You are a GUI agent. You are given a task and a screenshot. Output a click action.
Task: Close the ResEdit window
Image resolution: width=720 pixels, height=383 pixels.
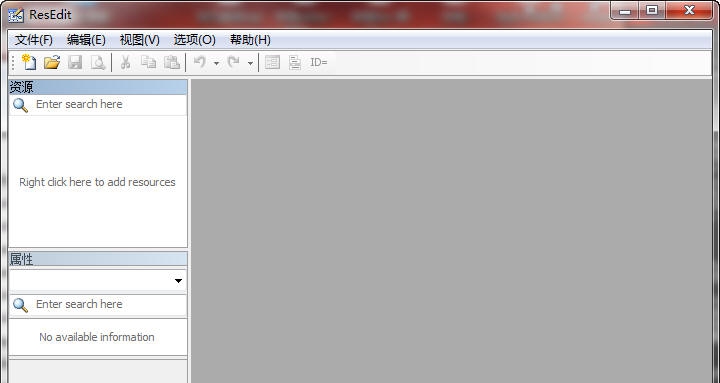pyautogui.click(x=689, y=11)
